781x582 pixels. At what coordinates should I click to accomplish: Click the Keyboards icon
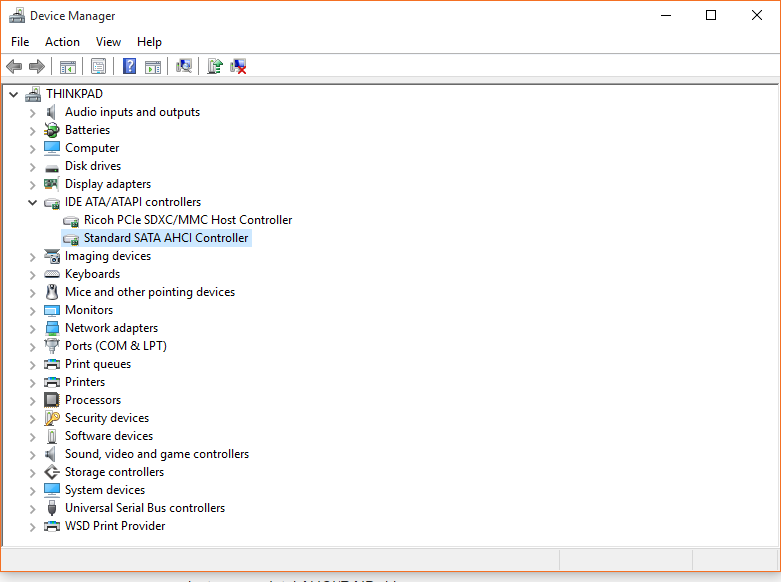[x=52, y=274]
